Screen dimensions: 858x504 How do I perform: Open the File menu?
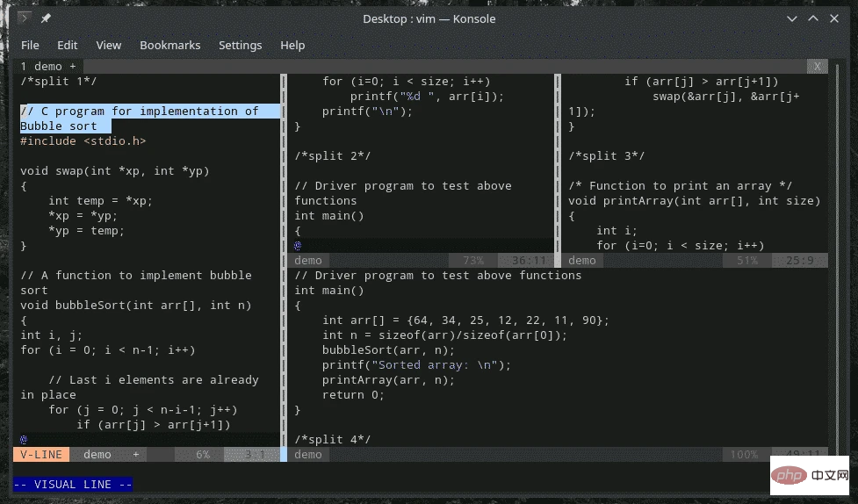coord(30,45)
